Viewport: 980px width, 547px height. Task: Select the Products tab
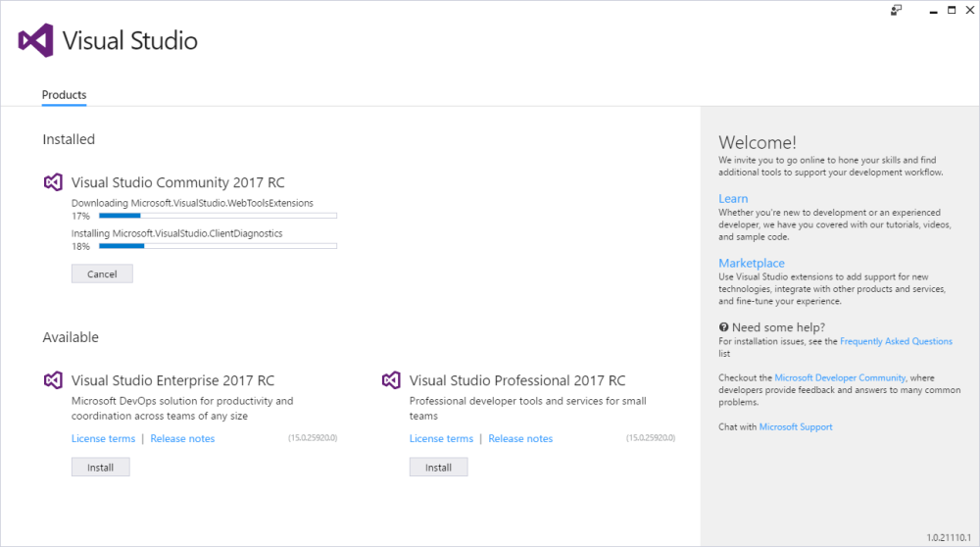[x=64, y=95]
